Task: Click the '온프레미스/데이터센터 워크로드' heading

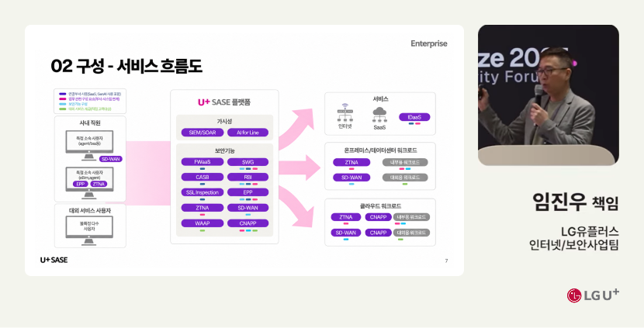Action: click(x=380, y=150)
